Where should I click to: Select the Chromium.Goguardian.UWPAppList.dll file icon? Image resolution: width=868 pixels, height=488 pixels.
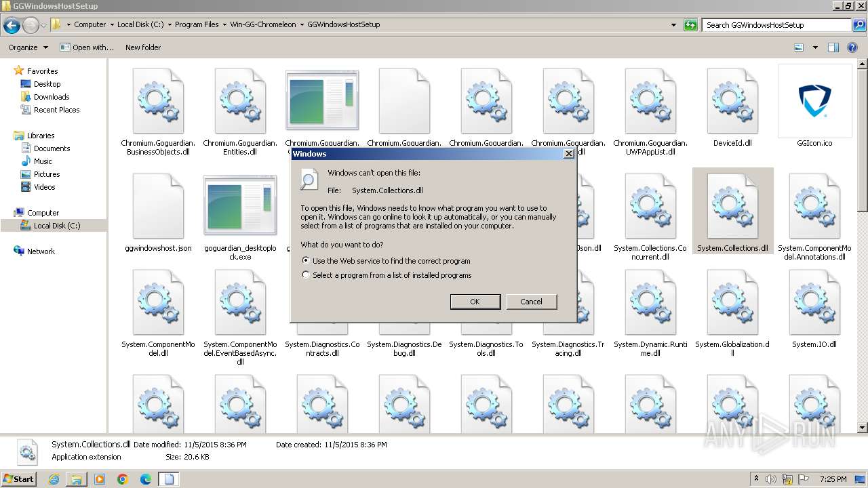coord(650,101)
